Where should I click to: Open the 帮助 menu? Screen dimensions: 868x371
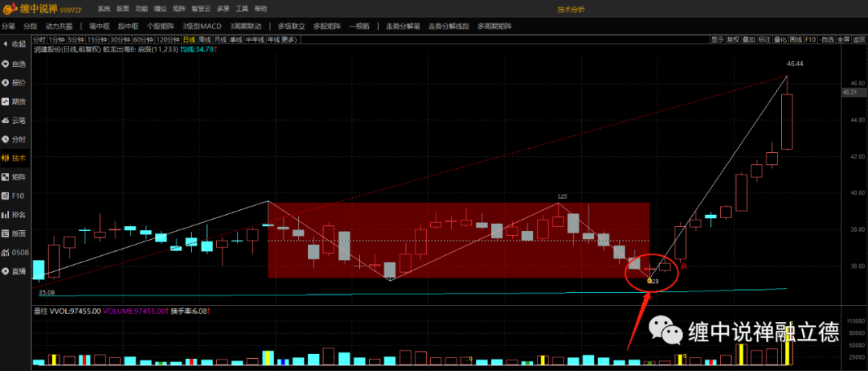[260, 10]
